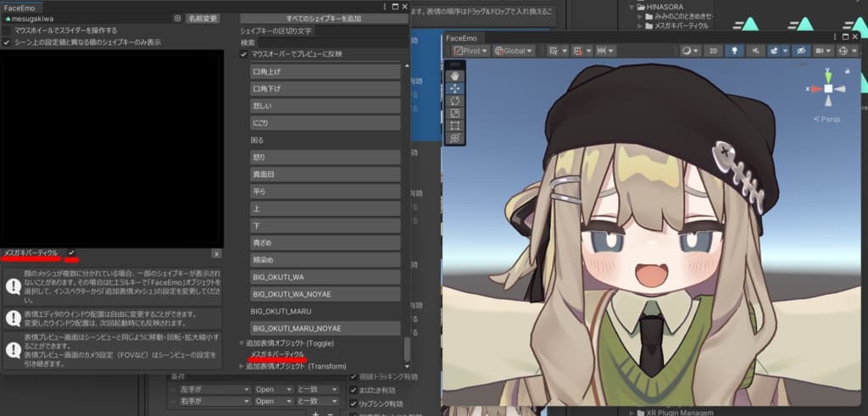Click 検索 search field
Screen dimensions: 868x416
332,42
